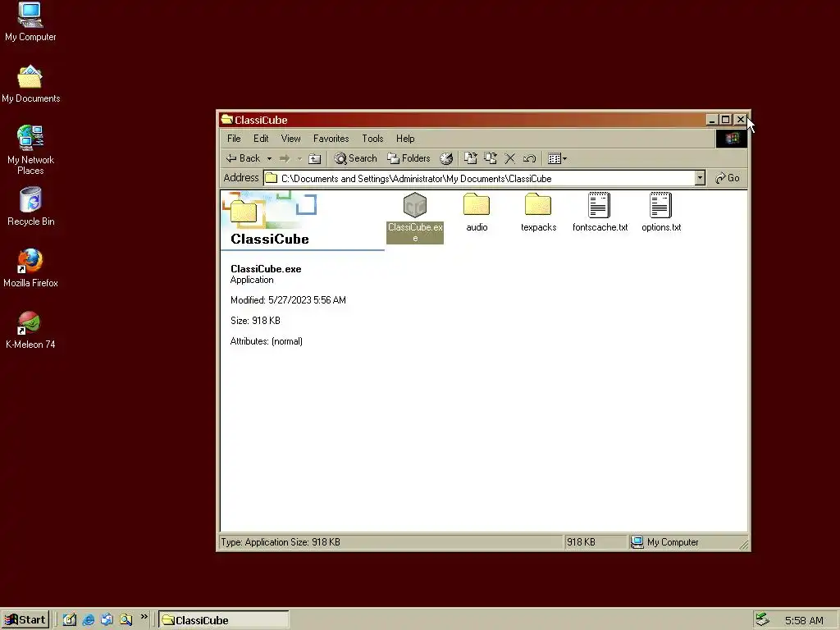Open the Tools menu
The image size is (840, 630).
372,139
